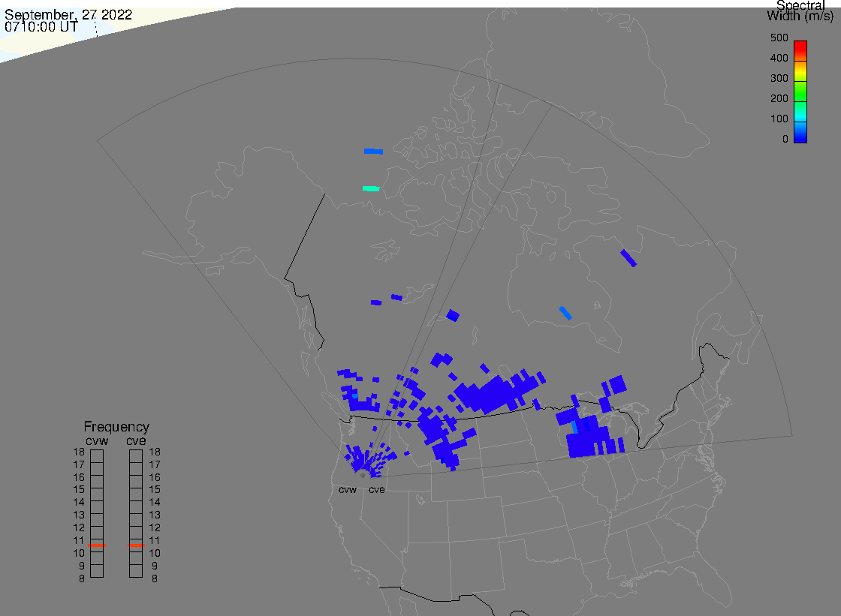Click the "cve" radar station label on the map

click(376, 490)
